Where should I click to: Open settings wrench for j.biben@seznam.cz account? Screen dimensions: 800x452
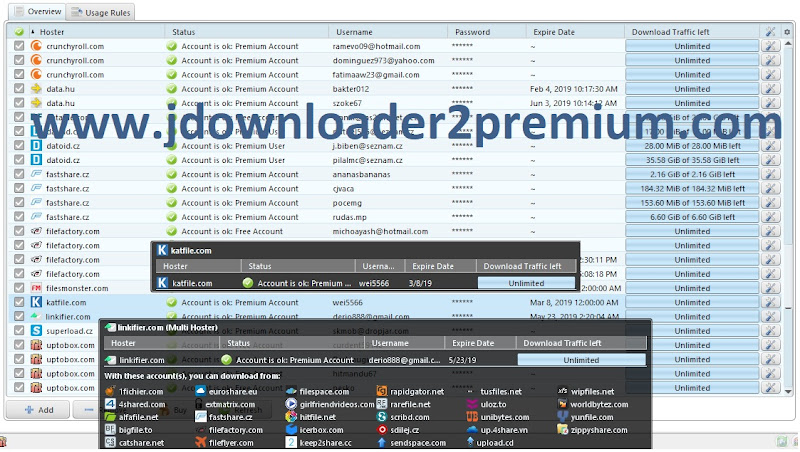pos(770,146)
